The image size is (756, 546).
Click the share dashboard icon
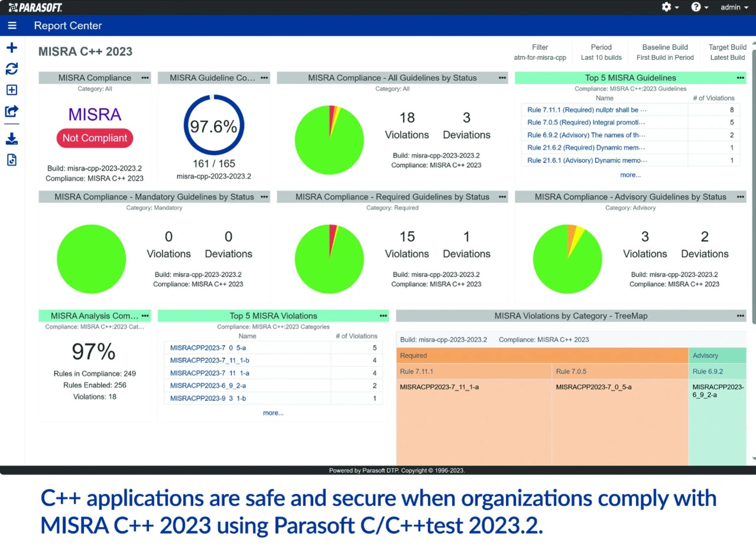12,111
